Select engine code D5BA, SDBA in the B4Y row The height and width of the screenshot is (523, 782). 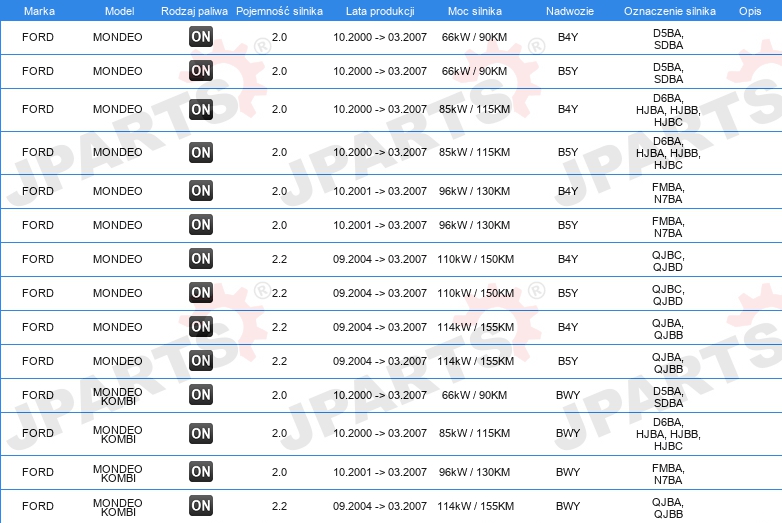pos(668,39)
